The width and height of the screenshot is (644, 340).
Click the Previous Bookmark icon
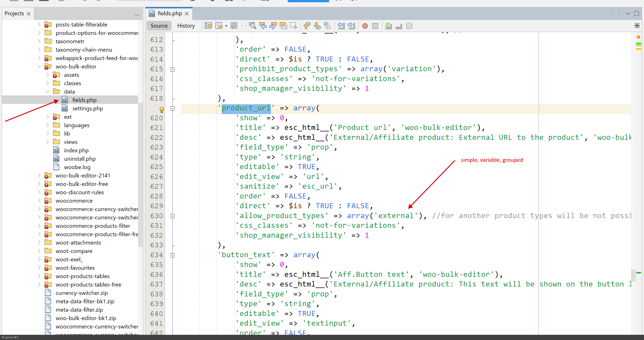click(307, 26)
